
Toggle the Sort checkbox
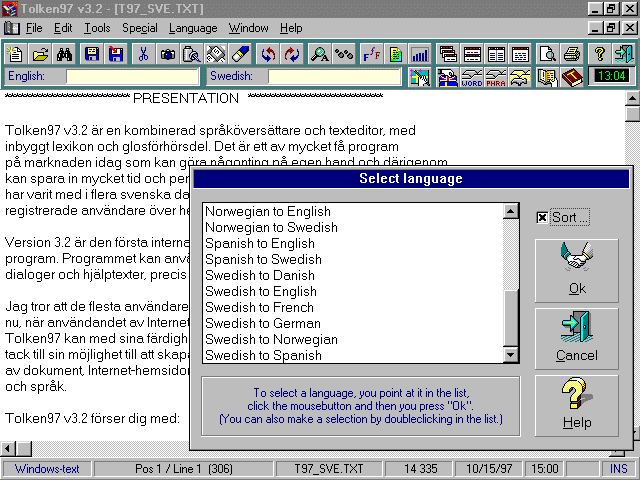point(542,218)
